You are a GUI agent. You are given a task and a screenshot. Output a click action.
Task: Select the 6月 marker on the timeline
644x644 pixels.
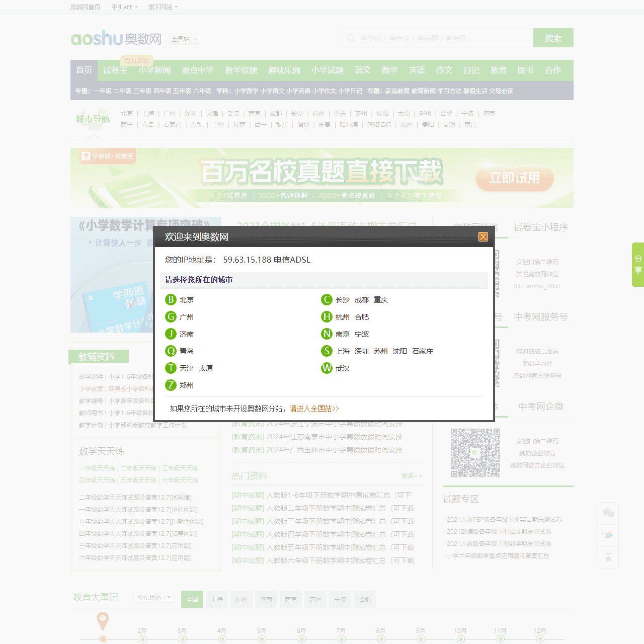coord(301,639)
